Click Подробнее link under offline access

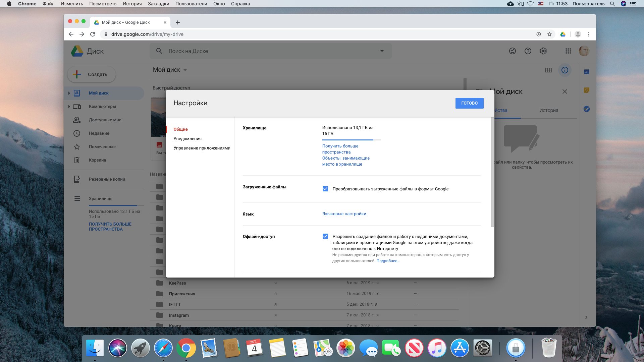coord(388,261)
